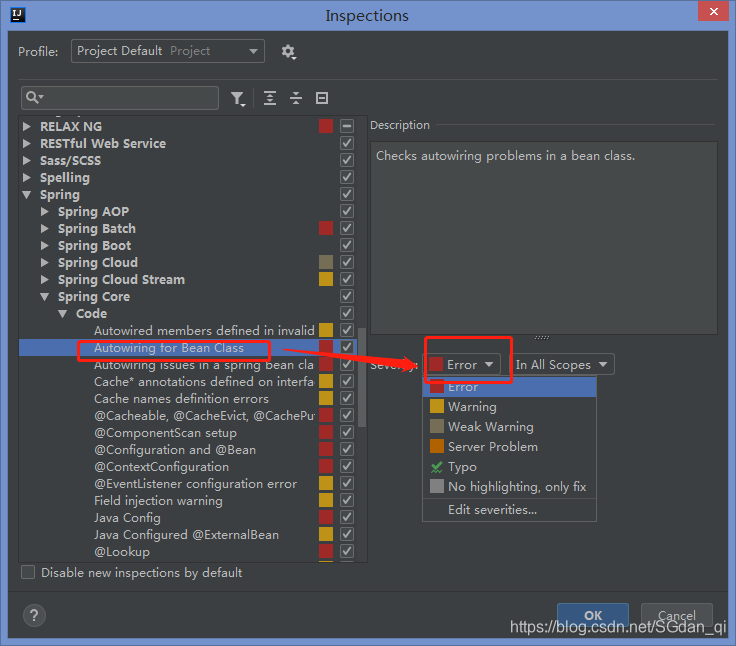
Task: Uncheck the Spelling inspections checkbox
Action: pos(347,177)
